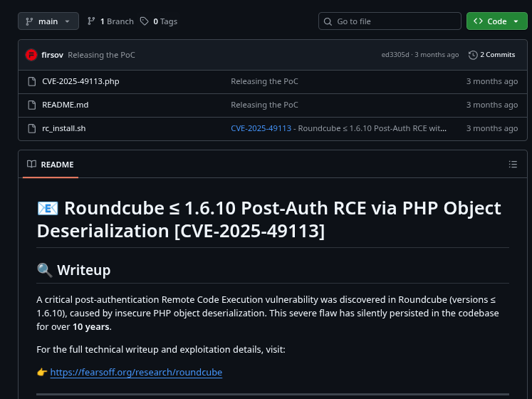Open Releasing the PoC commit for CVE-2025-49113.php
The width and height of the screenshot is (532, 399).
pos(264,81)
